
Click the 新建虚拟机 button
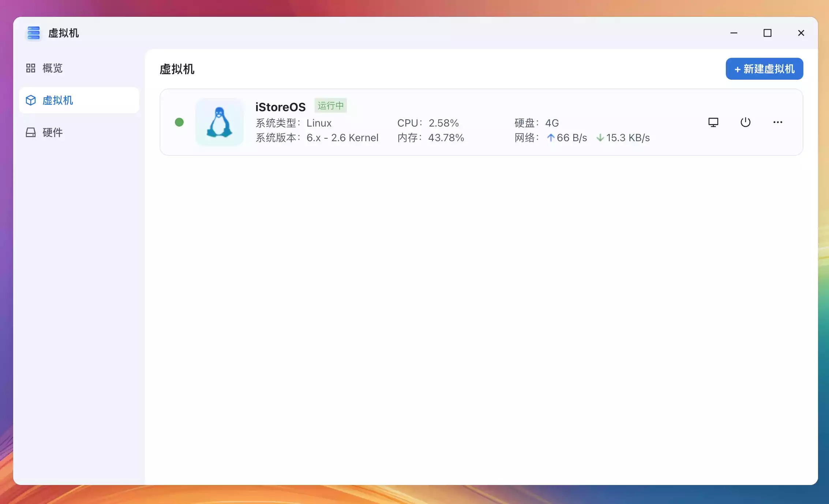pos(764,69)
